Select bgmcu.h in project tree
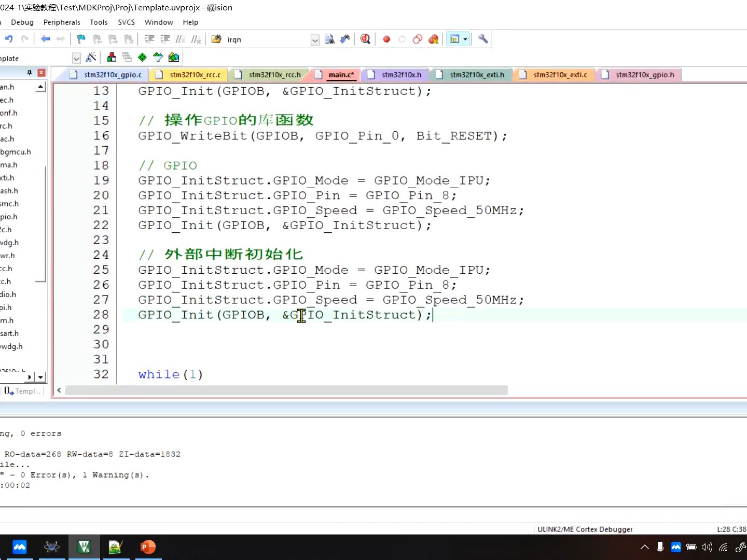Image resolution: width=747 pixels, height=560 pixels. 16,152
